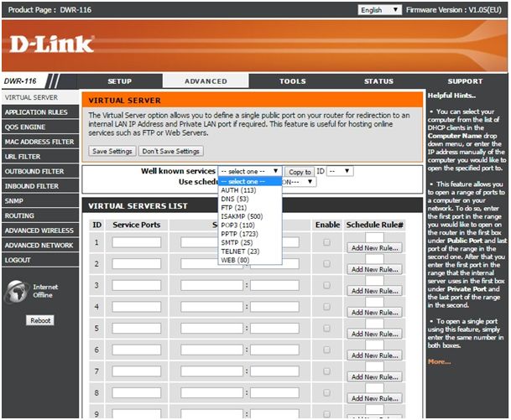This screenshot has height=420, width=511.
Task: Click Schedule Rule# field for row 4
Action: tap(374, 302)
